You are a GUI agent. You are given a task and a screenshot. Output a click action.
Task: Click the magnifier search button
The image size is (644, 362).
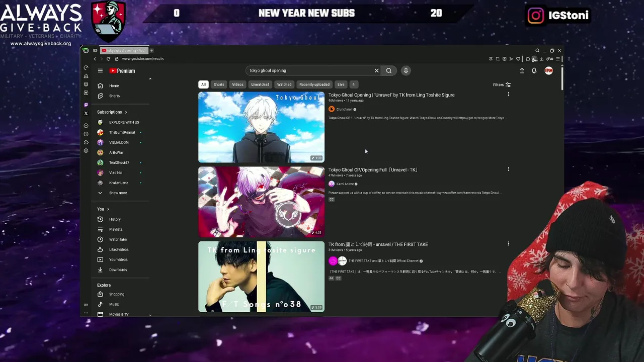pos(389,70)
